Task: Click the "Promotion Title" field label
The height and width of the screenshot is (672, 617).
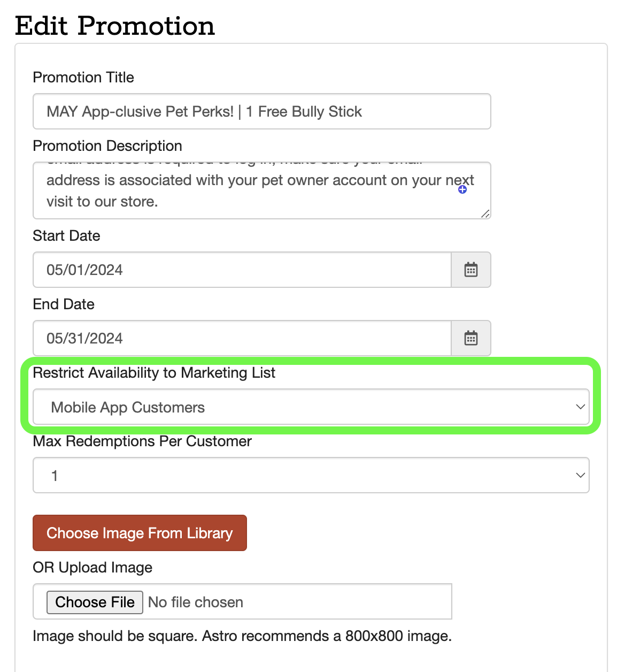Action: point(83,77)
